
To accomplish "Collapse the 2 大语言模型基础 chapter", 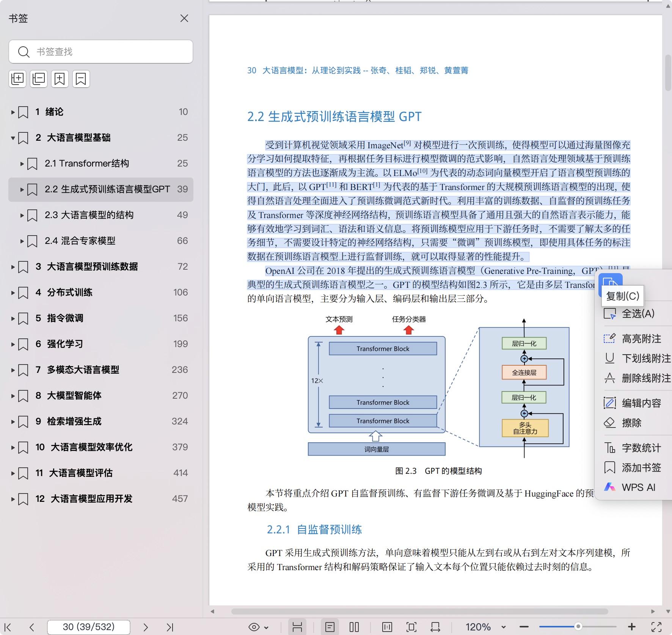I will [13, 138].
